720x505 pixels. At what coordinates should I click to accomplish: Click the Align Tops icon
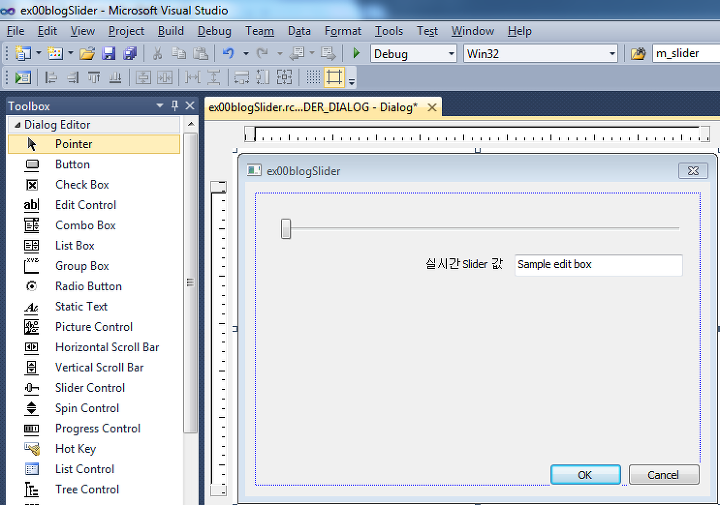94,77
